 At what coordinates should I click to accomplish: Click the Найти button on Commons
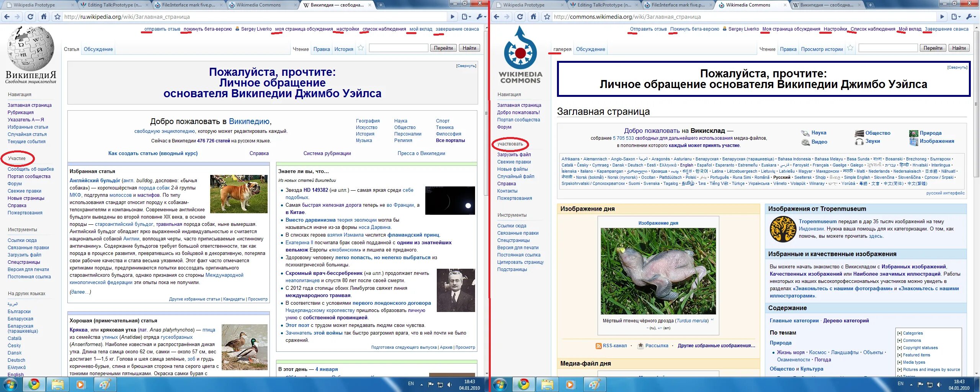(x=959, y=48)
